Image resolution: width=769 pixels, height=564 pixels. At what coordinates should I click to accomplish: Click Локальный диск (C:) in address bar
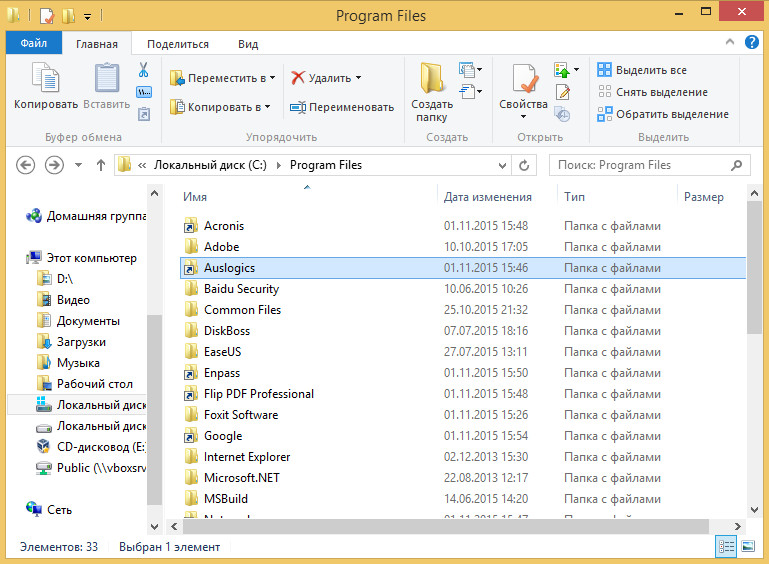pyautogui.click(x=210, y=165)
